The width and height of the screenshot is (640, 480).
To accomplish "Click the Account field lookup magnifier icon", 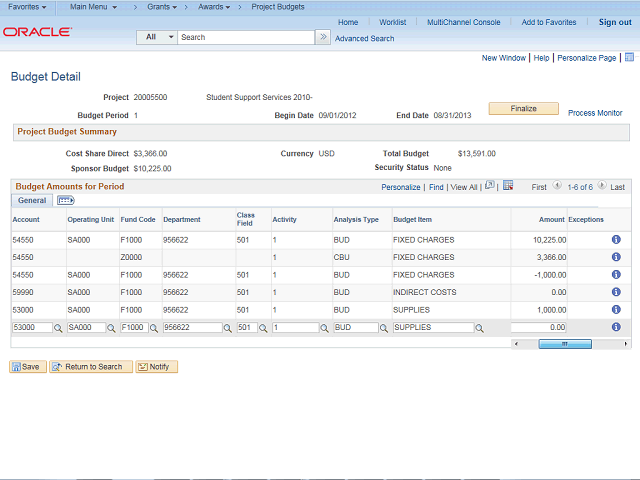I will tap(58, 328).
